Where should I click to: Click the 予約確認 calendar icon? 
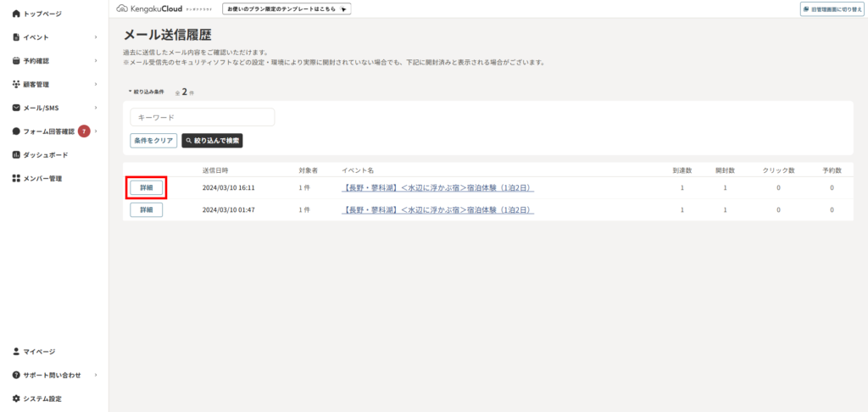pyautogui.click(x=16, y=61)
